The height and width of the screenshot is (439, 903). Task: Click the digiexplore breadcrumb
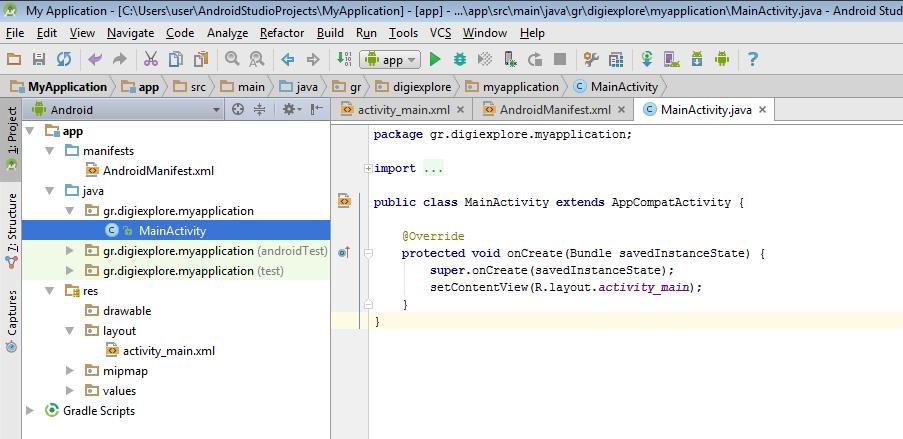coord(414,87)
